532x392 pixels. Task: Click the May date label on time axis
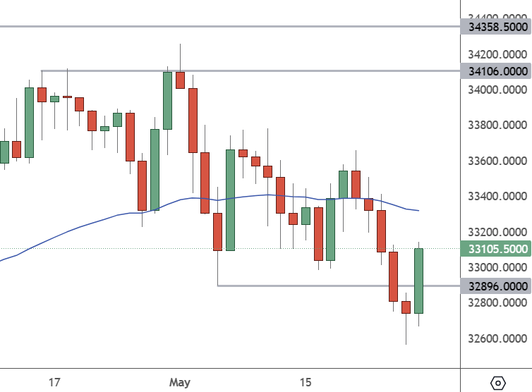click(180, 382)
